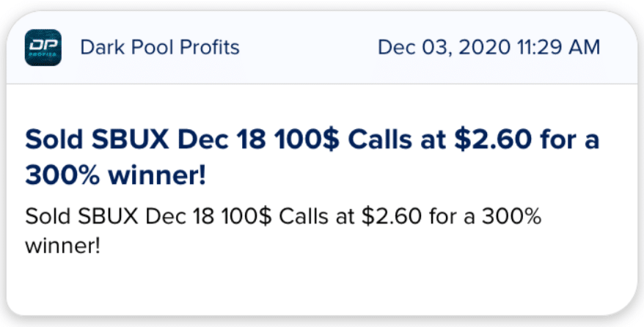Viewport: 644px width, 327px height.
Task: Click the Dec 03, 2020 11:29 AM timestamp
Action: click(489, 47)
